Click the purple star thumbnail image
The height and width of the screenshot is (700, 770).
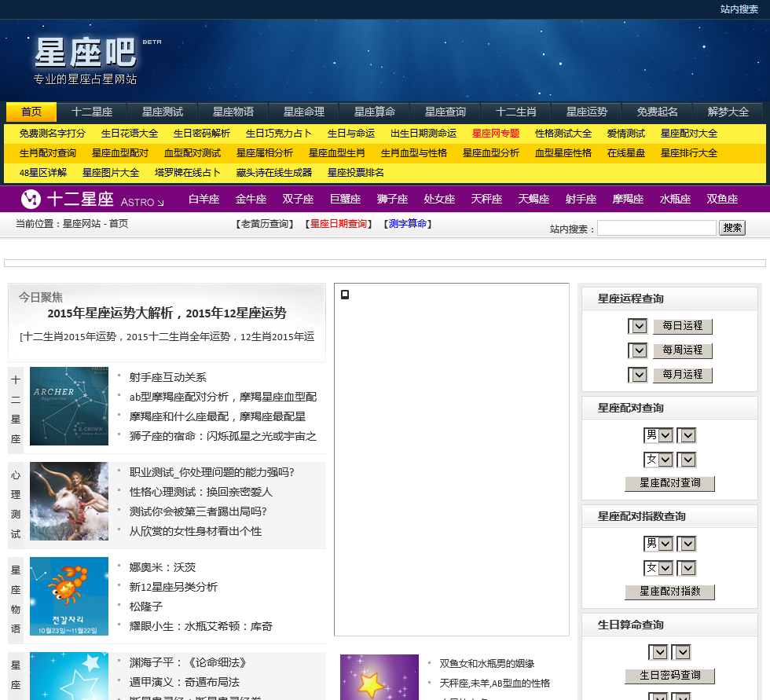(379, 676)
